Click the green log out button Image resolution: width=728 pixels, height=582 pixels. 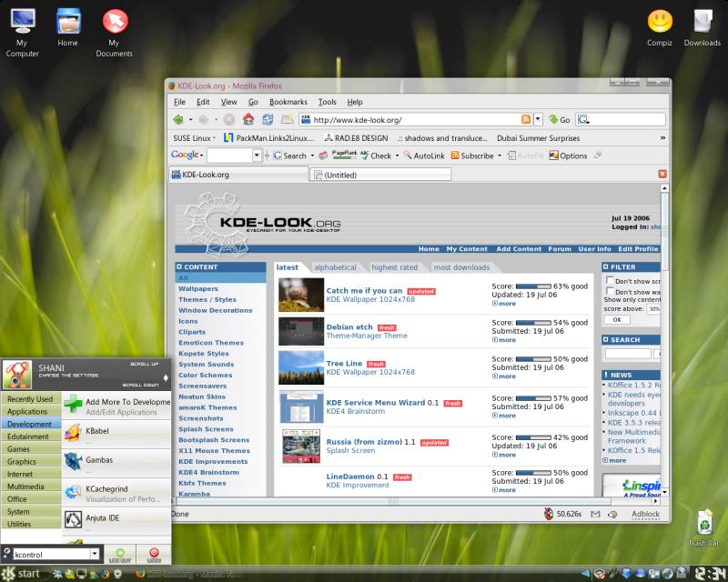(x=120, y=554)
